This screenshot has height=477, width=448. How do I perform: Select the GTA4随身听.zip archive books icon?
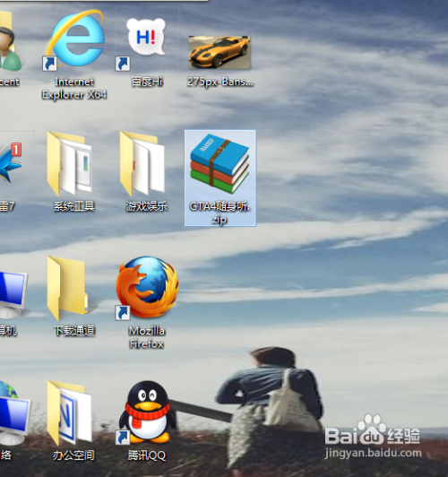[x=220, y=164]
